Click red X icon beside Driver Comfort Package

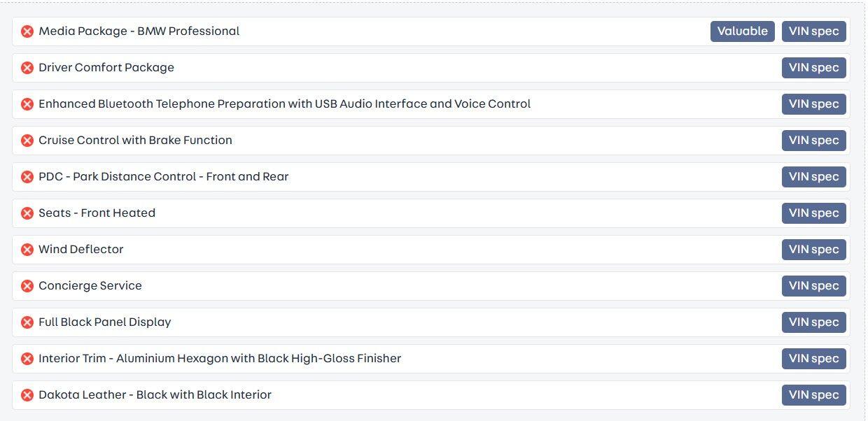pos(27,68)
